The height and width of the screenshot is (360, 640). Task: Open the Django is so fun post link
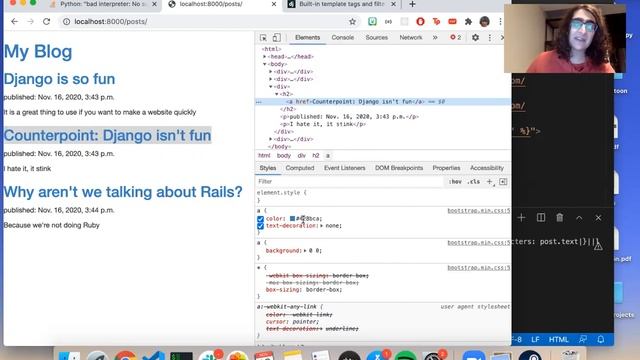pos(59,79)
